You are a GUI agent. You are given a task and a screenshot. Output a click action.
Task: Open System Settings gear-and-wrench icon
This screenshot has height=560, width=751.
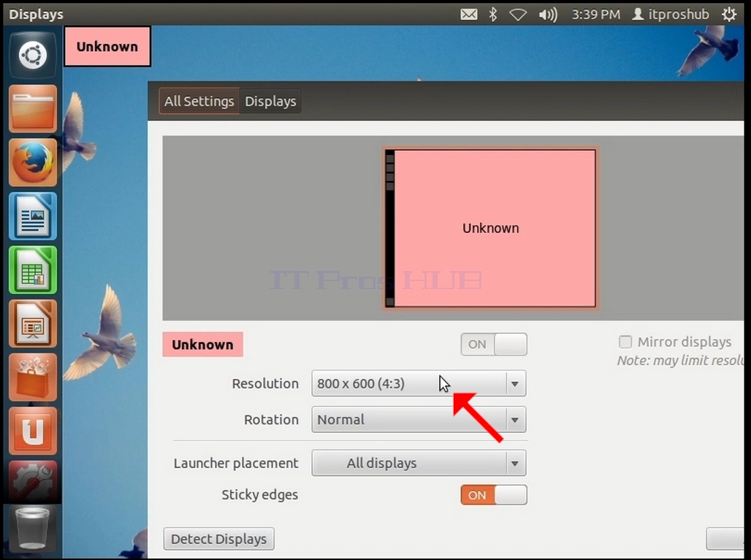pyautogui.click(x=33, y=482)
